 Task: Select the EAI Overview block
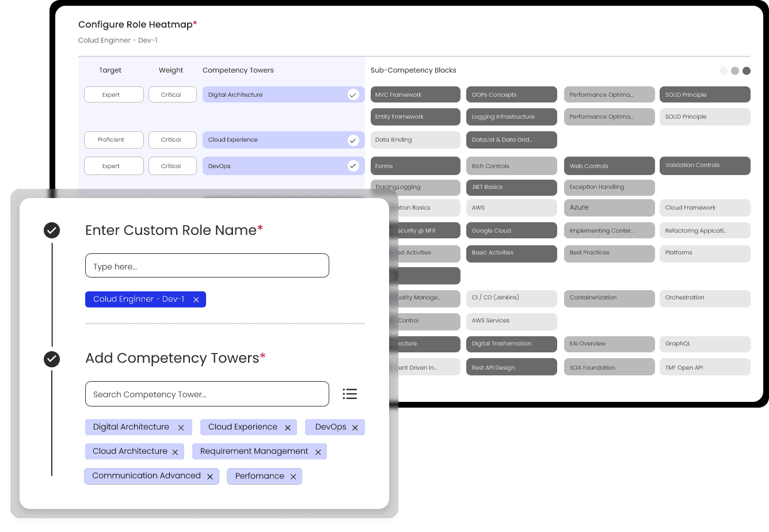[x=610, y=344]
